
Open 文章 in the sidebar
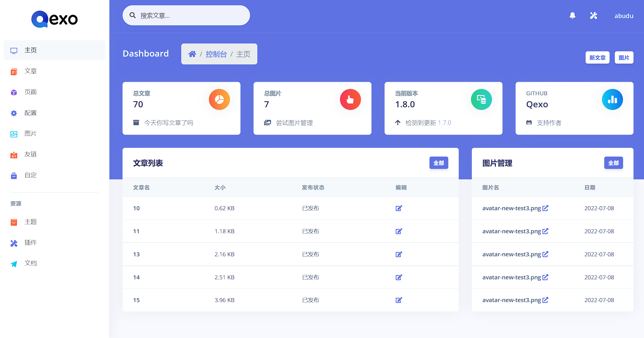coord(30,71)
